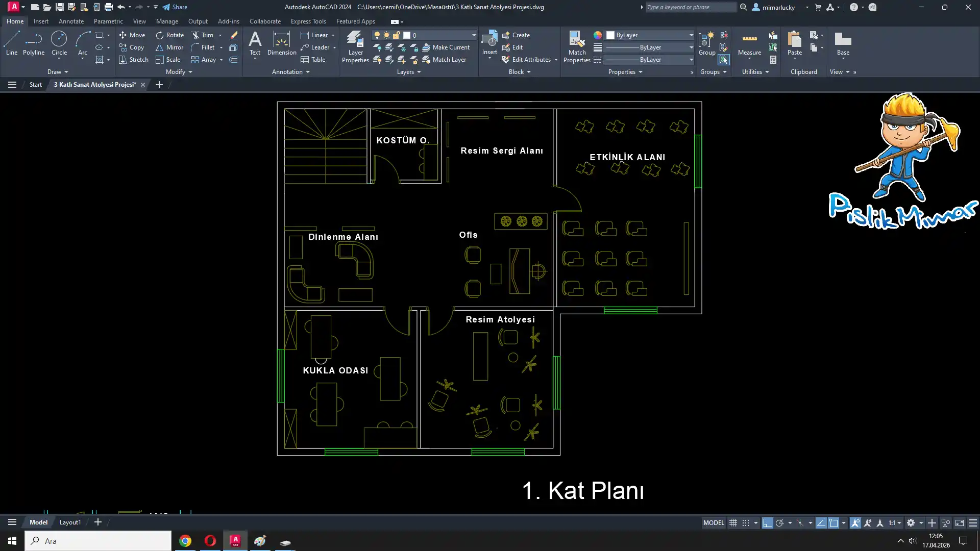Click the Insert block icon
Screen dimensions: 980x551
(x=489, y=39)
